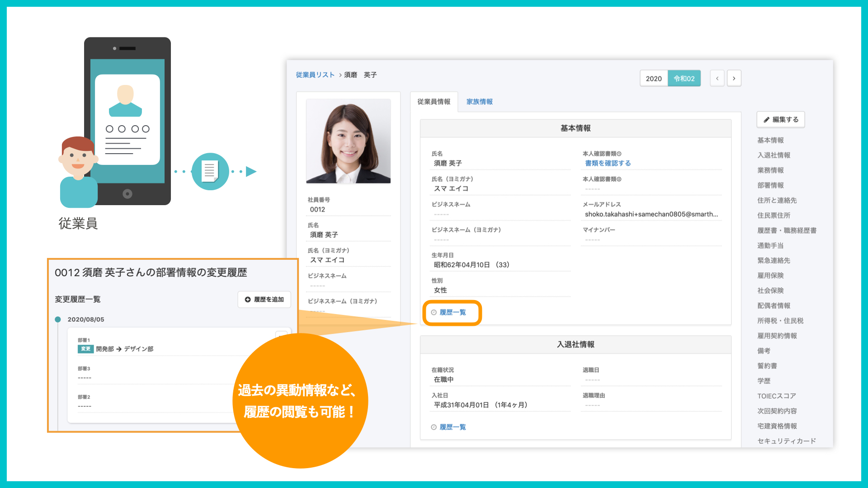Click the employee profile photo
Image resolution: width=868 pixels, height=488 pixels.
[348, 141]
